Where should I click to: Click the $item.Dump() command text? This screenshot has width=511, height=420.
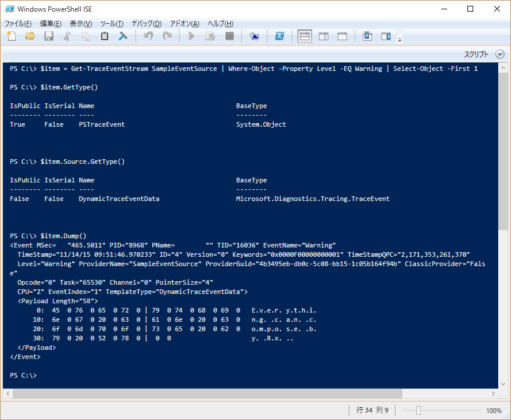tap(63, 236)
